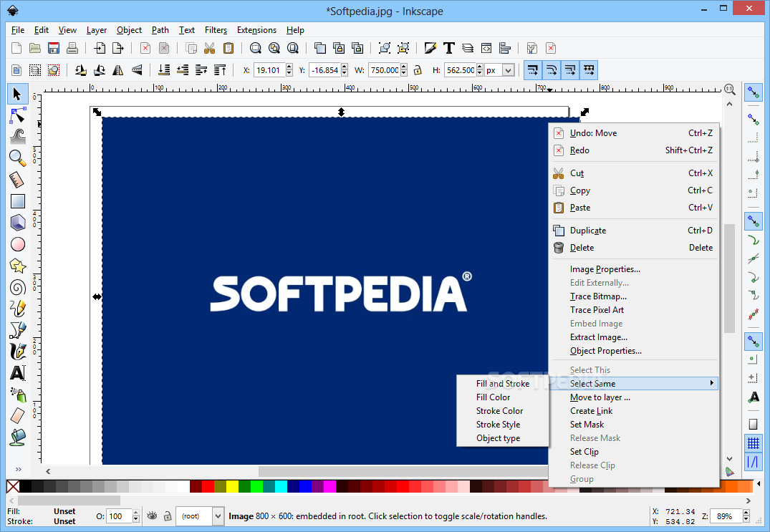Select the Spiral tool
The image size is (770, 532).
click(x=17, y=288)
